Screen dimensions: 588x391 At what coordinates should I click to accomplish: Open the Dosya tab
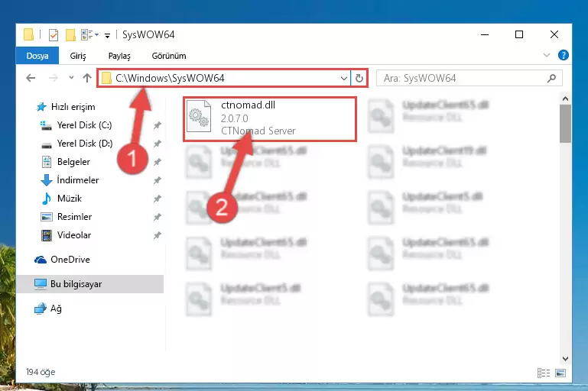click(x=37, y=56)
